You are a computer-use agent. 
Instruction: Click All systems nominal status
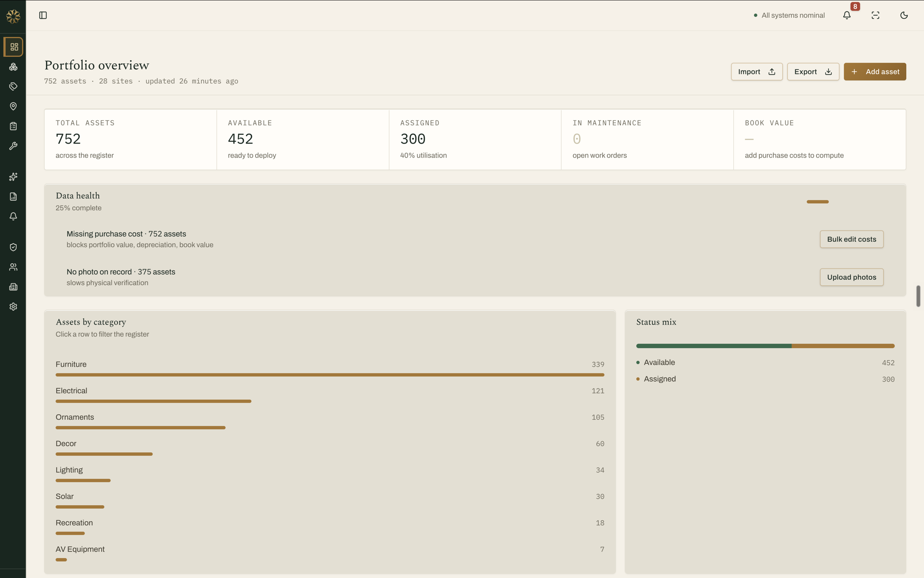point(789,15)
